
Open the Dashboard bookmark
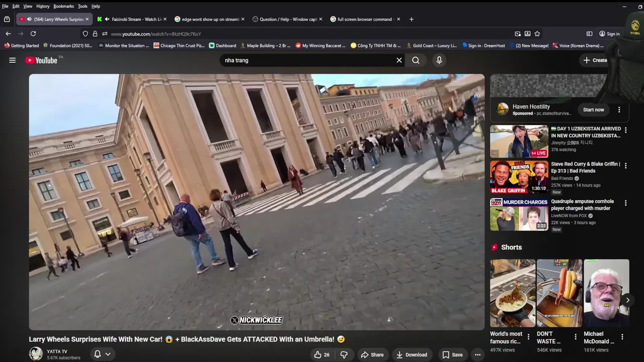(x=222, y=45)
